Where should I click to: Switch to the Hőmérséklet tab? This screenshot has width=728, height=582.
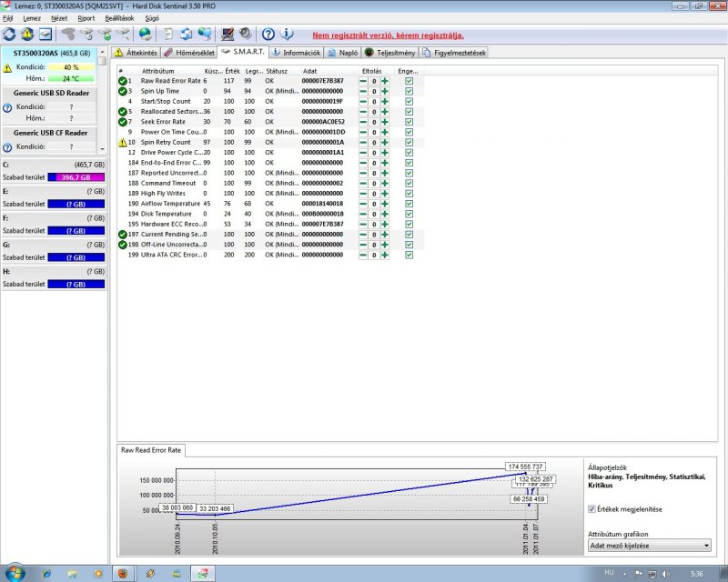click(189, 53)
